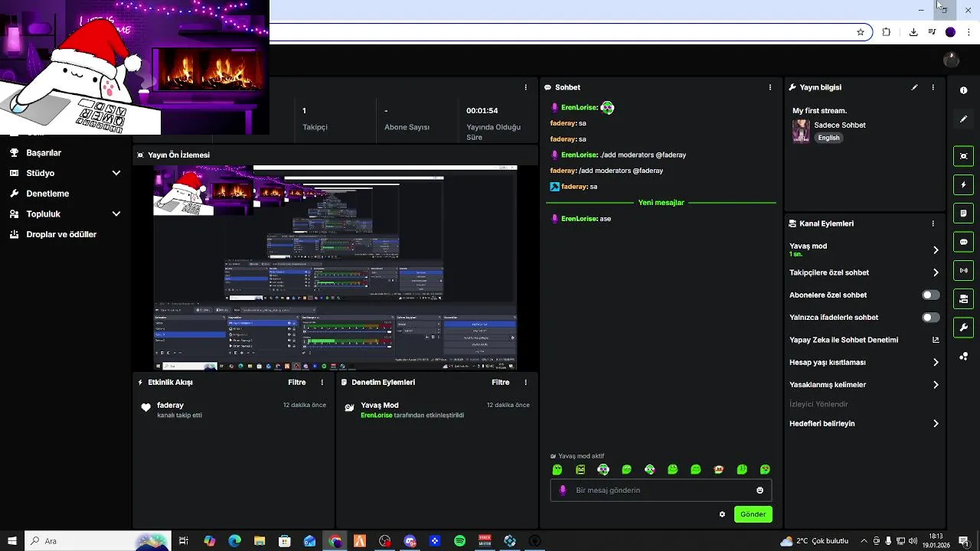Click the Gönder send button
This screenshot has height=551, width=980.
(x=753, y=514)
